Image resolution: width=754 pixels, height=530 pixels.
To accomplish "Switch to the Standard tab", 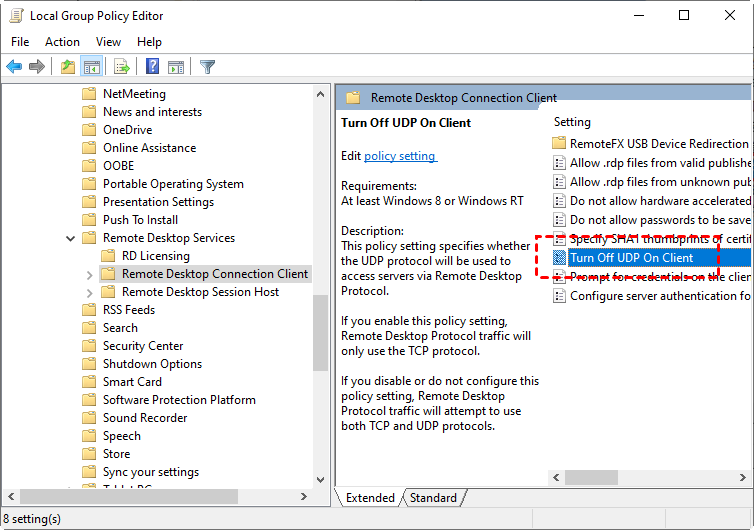I will (x=433, y=497).
